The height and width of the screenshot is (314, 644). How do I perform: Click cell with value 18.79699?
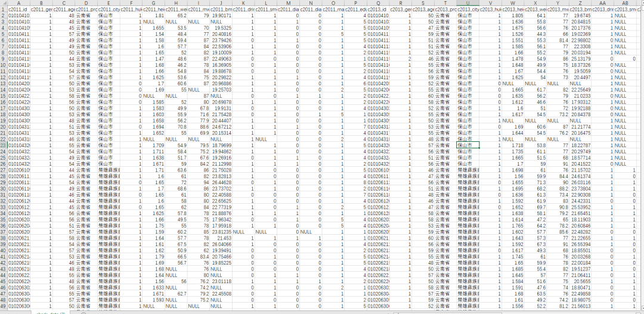(x=221, y=145)
